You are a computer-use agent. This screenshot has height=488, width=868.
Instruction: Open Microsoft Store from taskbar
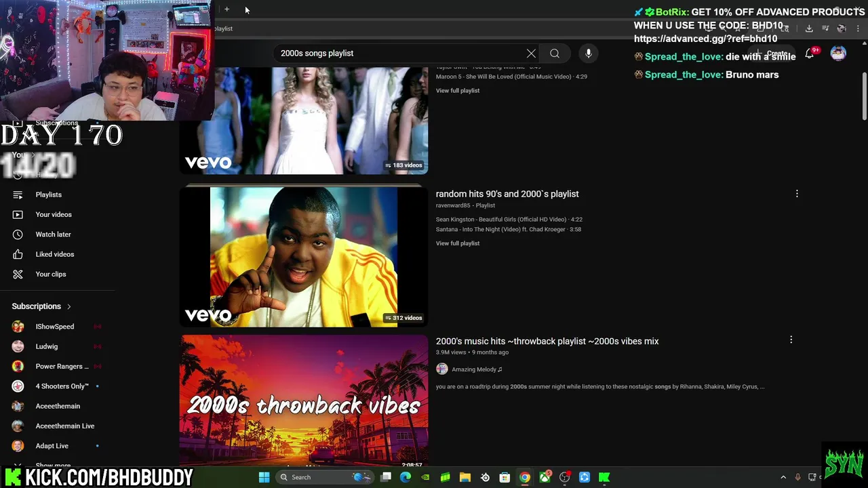point(505,477)
